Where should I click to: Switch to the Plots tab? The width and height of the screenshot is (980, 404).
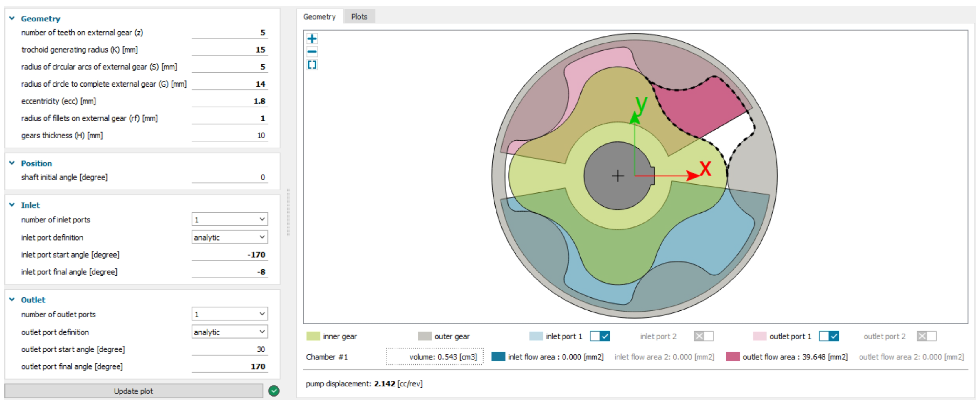359,17
